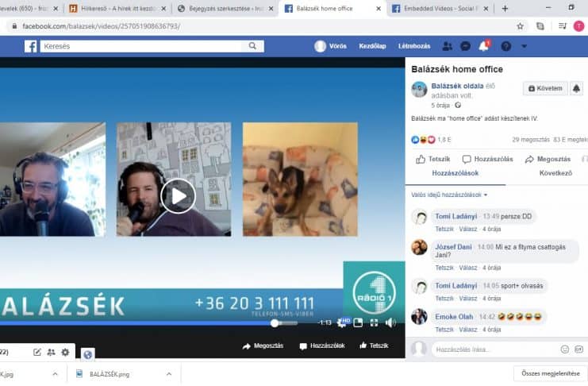The height and width of the screenshot is (386, 588).
Task: Open Létrehozás create menu
Action: (414, 46)
